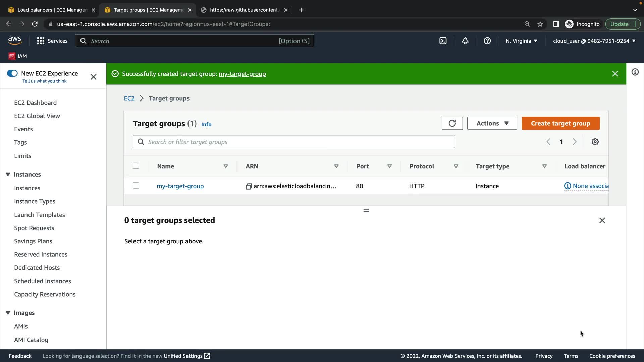Open the N. Virginia region dropdown
Screen dimensions: 644x362
(x=521, y=41)
